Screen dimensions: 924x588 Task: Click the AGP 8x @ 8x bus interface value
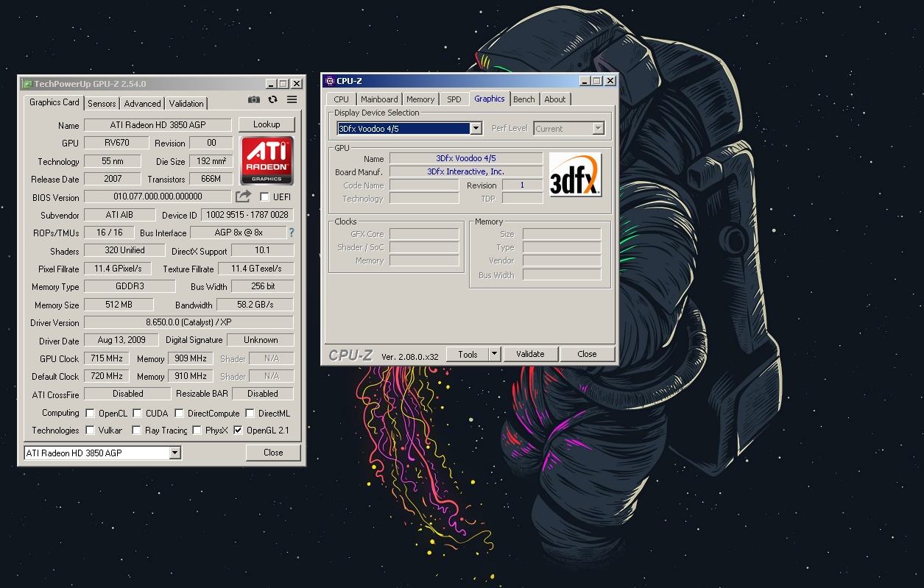(239, 233)
